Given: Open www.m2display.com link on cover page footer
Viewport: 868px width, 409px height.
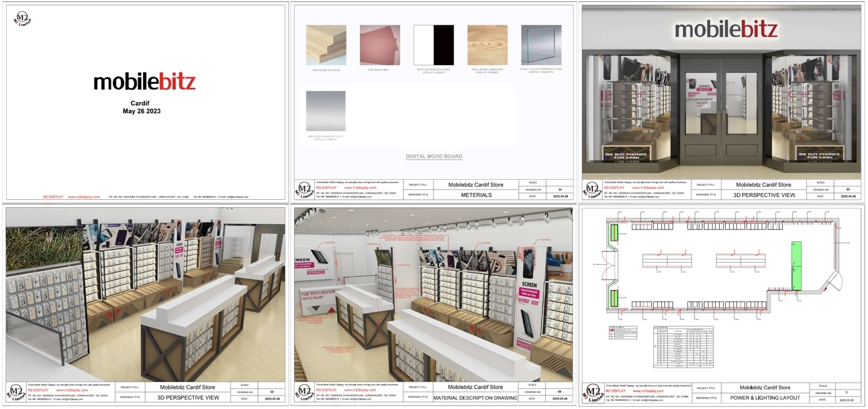Looking at the screenshot, I should 85,197.
